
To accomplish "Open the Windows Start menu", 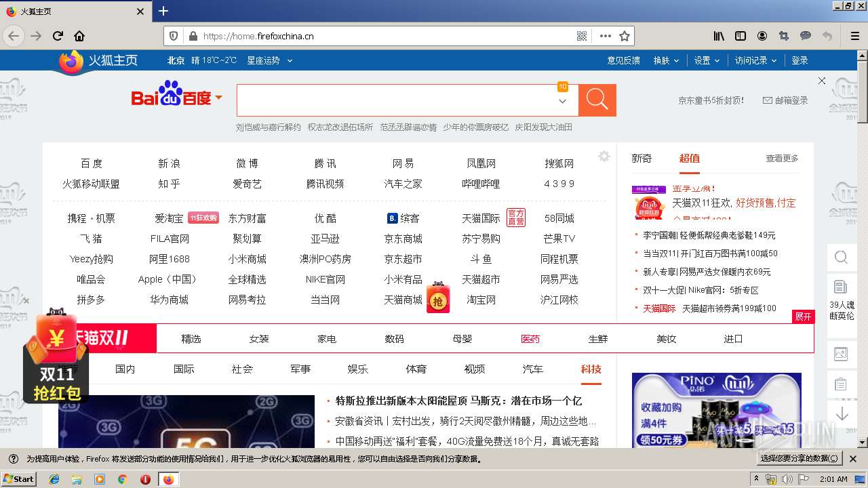I will pos(18,479).
